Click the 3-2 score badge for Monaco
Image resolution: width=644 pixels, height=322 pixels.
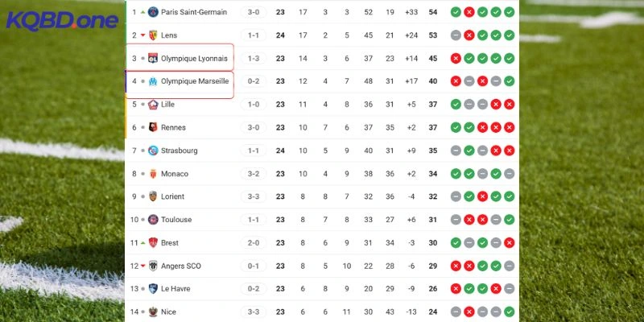[x=254, y=174]
